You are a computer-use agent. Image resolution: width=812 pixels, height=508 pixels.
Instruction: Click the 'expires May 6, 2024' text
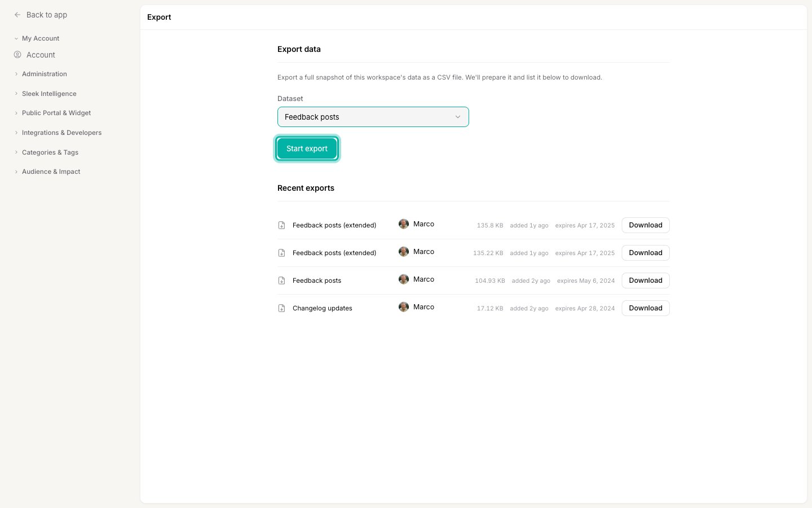[x=586, y=281]
